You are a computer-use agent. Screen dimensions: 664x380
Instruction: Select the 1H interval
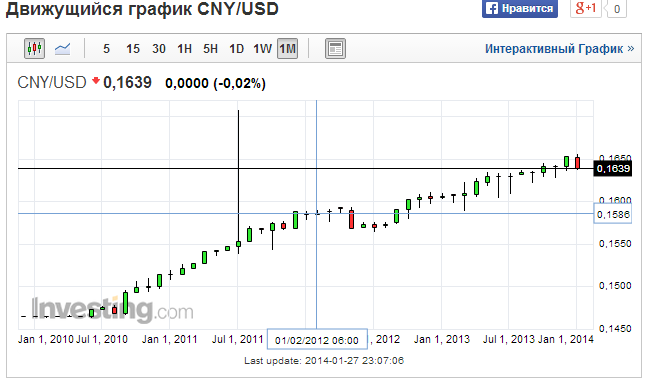coord(184,49)
